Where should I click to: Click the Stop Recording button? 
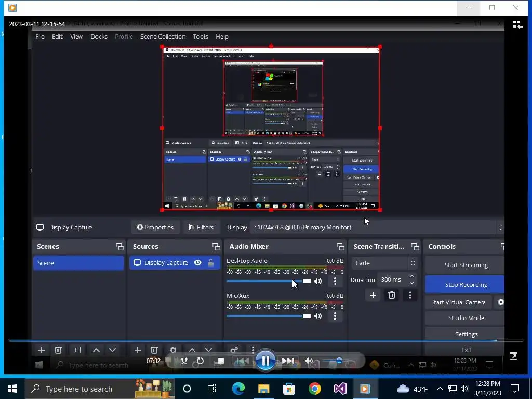click(464, 284)
